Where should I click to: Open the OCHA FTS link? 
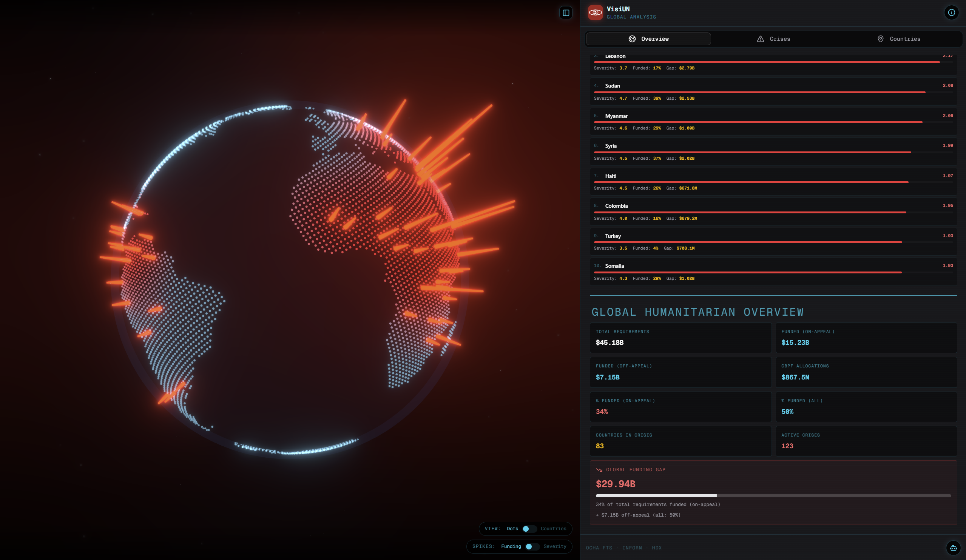click(599, 548)
